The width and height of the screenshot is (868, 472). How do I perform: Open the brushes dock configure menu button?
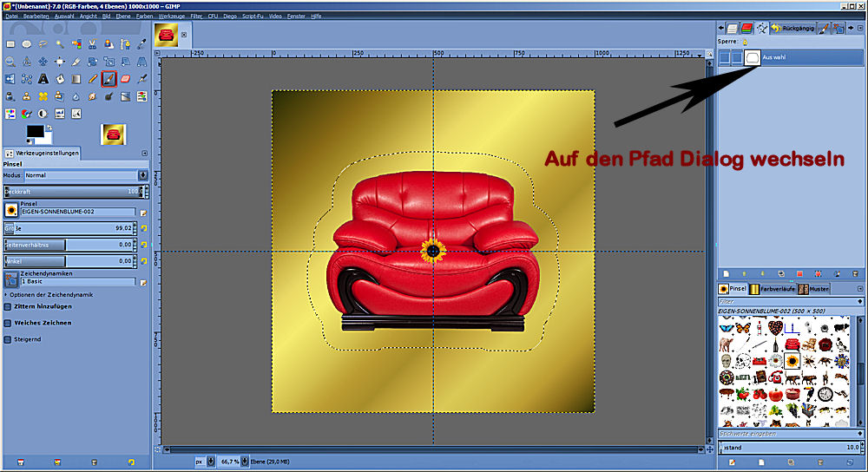[860, 289]
